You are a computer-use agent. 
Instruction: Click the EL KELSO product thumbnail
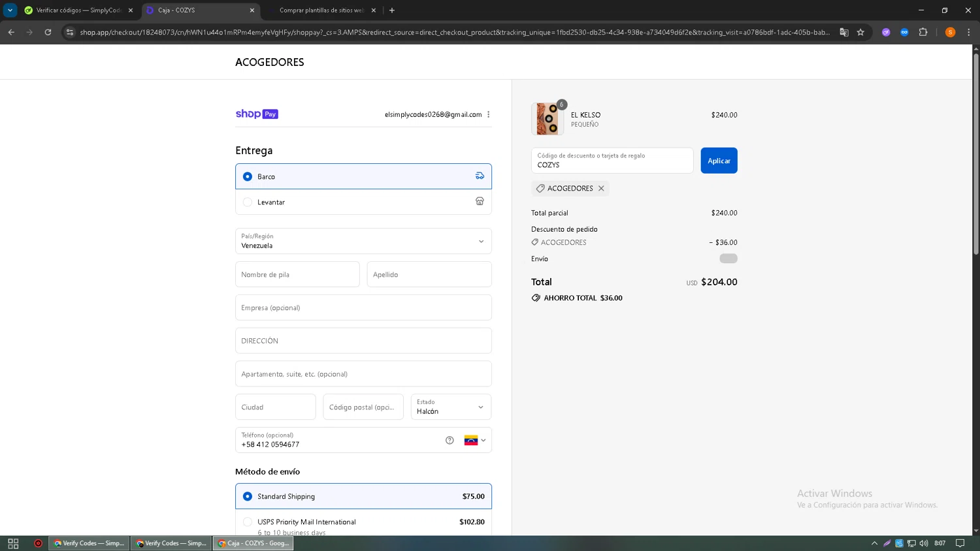[547, 119]
